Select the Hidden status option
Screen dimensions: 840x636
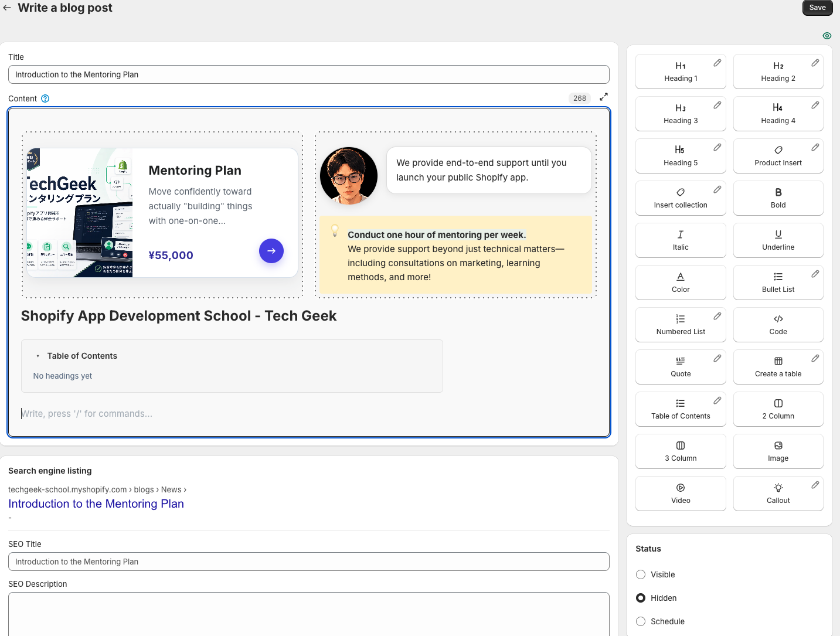(x=641, y=598)
